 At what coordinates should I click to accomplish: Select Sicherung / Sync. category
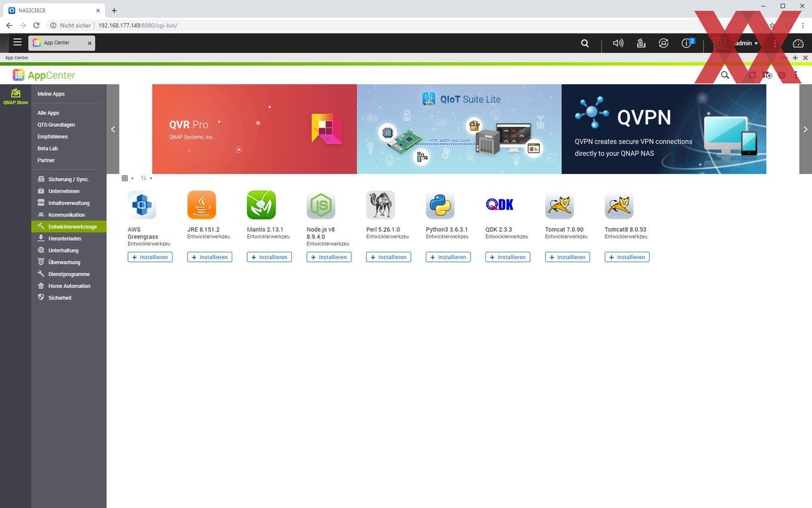tap(69, 179)
